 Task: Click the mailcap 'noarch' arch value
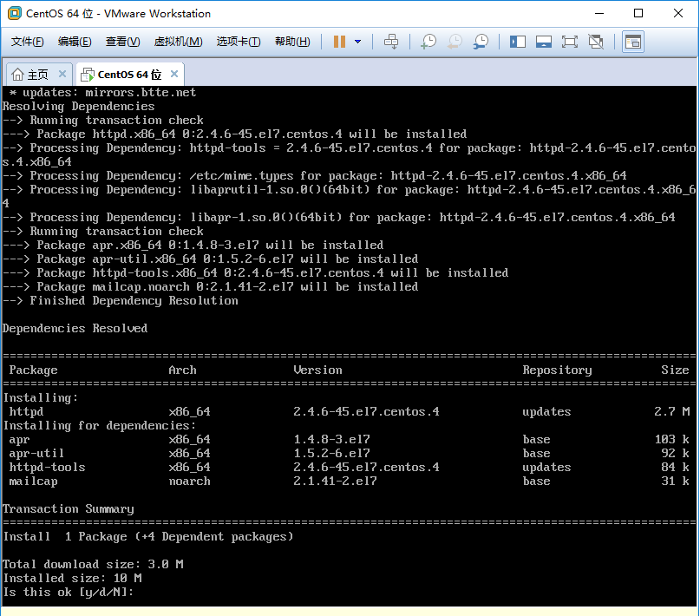pyautogui.click(x=190, y=482)
